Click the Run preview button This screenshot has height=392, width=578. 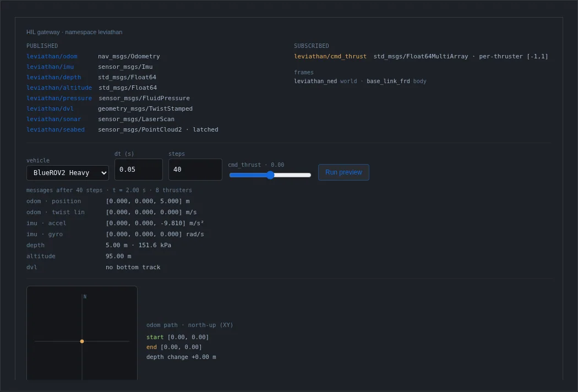(343, 172)
